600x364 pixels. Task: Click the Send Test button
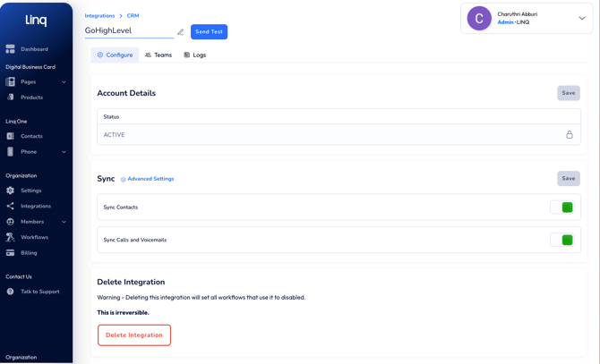point(209,32)
